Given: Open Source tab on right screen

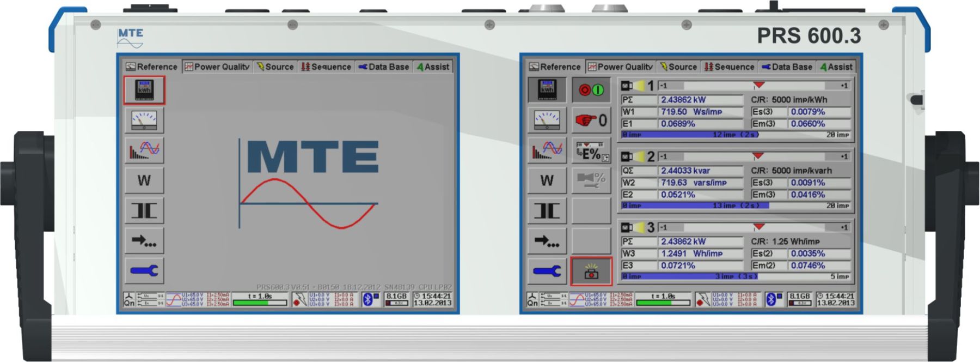Looking at the screenshot, I should pyautogui.click(x=678, y=67).
